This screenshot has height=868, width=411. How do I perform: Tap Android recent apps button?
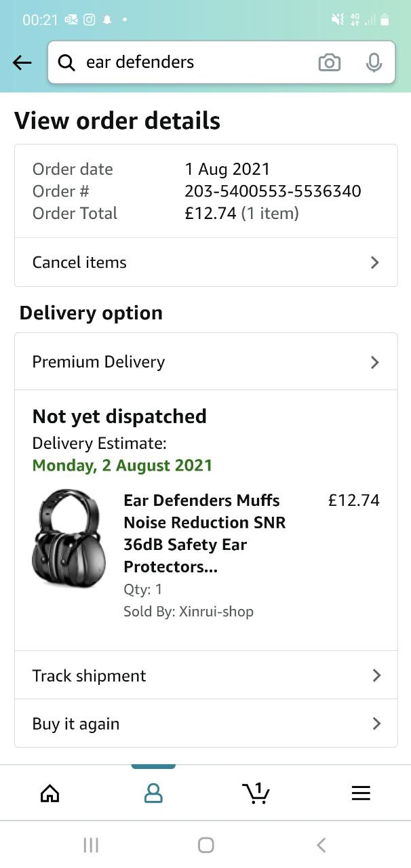(x=91, y=844)
